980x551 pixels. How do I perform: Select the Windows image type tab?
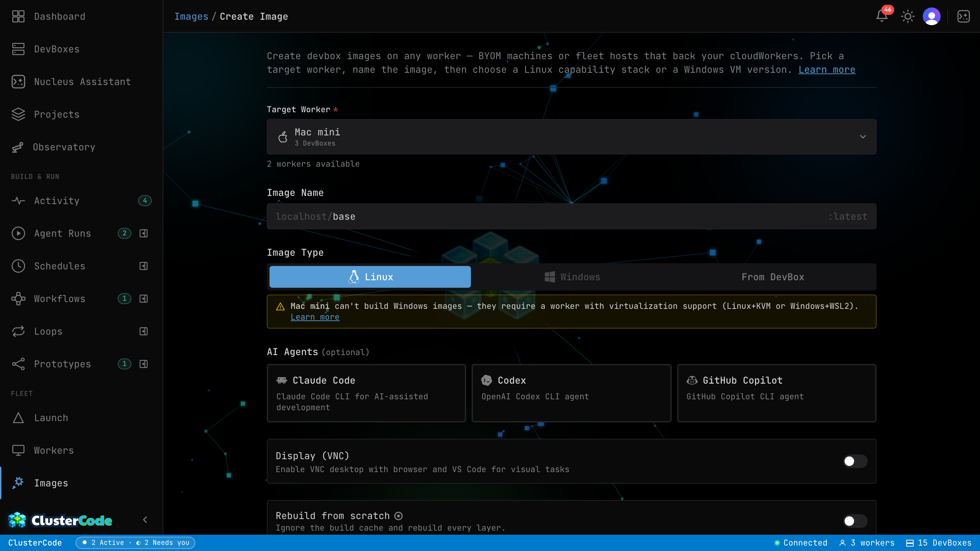(572, 277)
